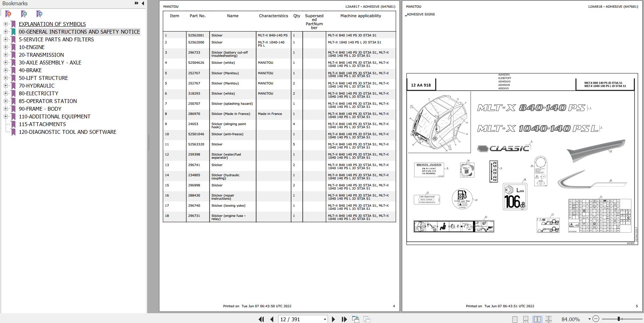Image resolution: width=644 pixels, height=323 pixels.
Task: Open the page number dropdown
Action: pos(325,319)
